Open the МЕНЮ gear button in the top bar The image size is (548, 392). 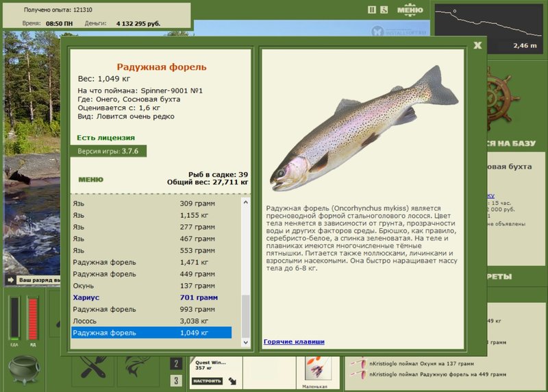point(410,10)
